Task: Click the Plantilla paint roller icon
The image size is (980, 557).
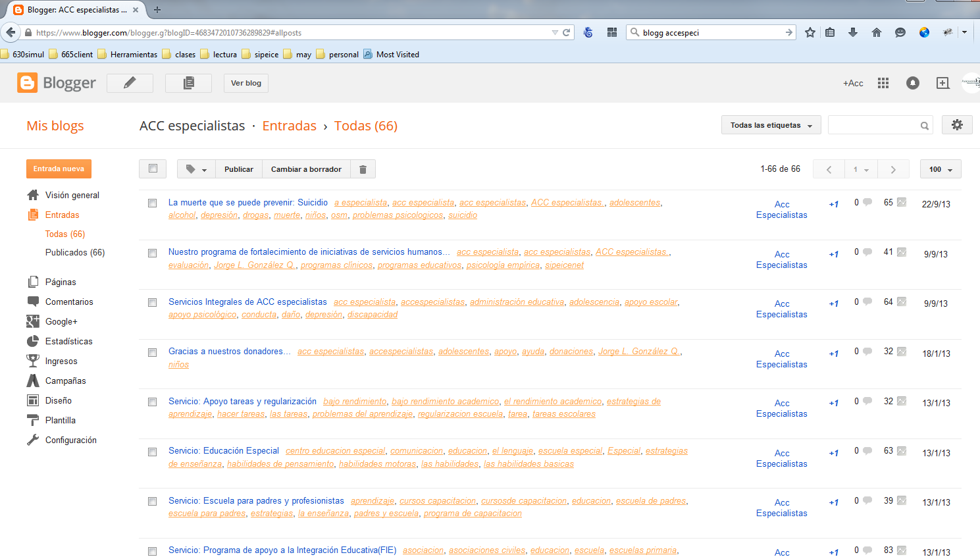Action: click(33, 420)
